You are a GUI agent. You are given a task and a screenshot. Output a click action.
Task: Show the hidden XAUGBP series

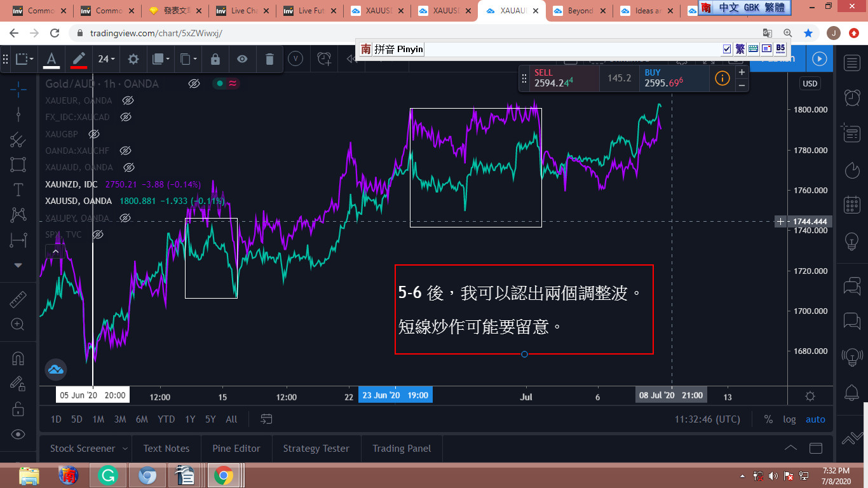tap(94, 134)
